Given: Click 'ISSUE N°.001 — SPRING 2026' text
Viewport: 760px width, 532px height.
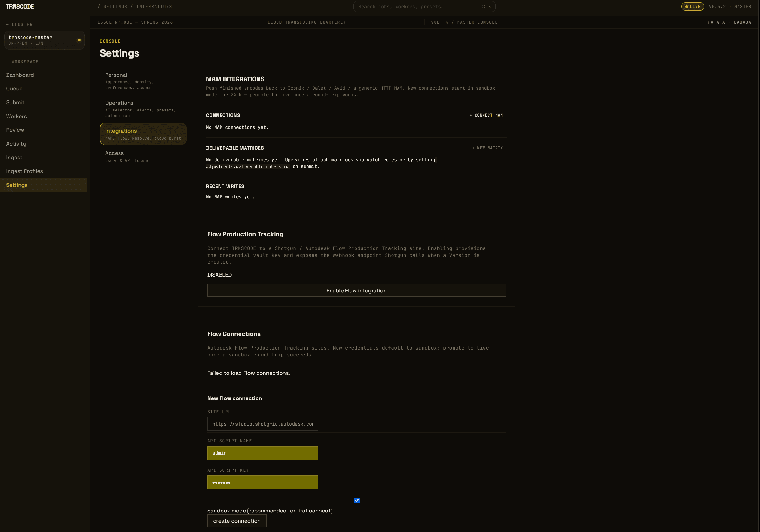Looking at the screenshot, I should pos(135,22).
